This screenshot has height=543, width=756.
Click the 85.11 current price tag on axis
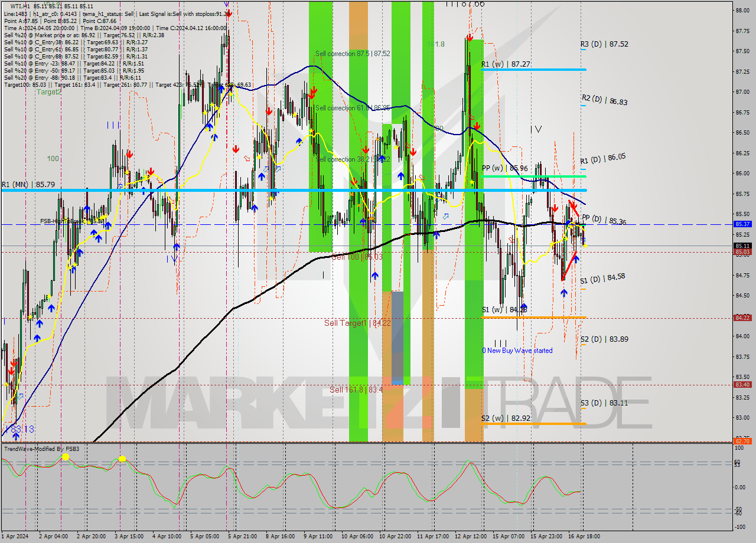(742, 246)
